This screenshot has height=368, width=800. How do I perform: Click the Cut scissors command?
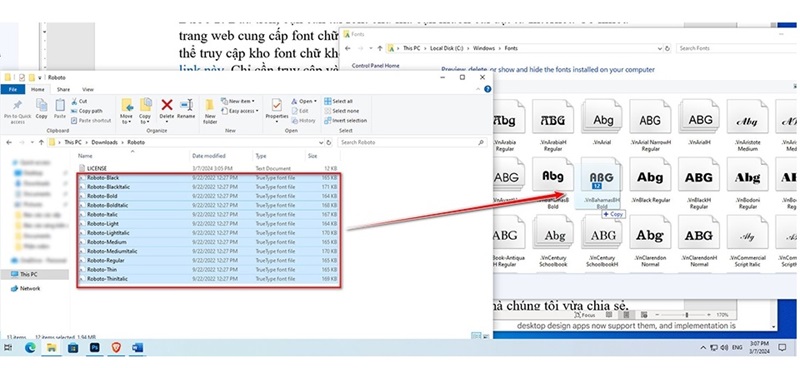(80, 101)
